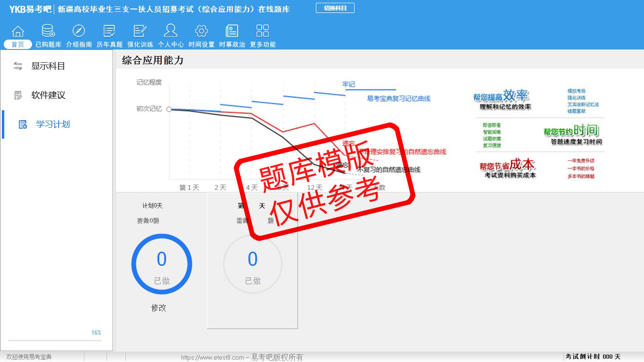Viewport: 644px width, 362px height.
Task: Open the 个人中心 user icon
Action: (x=171, y=32)
